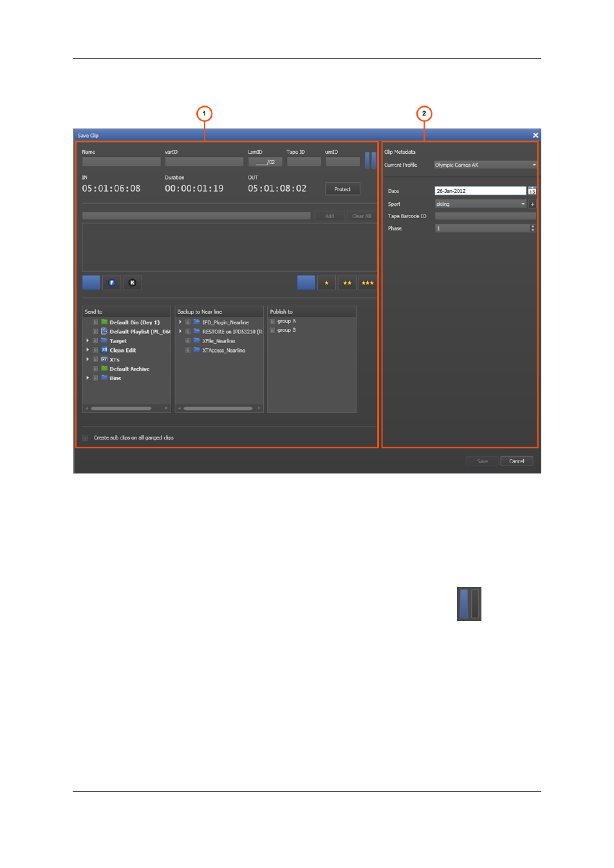Open the calendar picker beside Date

532,191
